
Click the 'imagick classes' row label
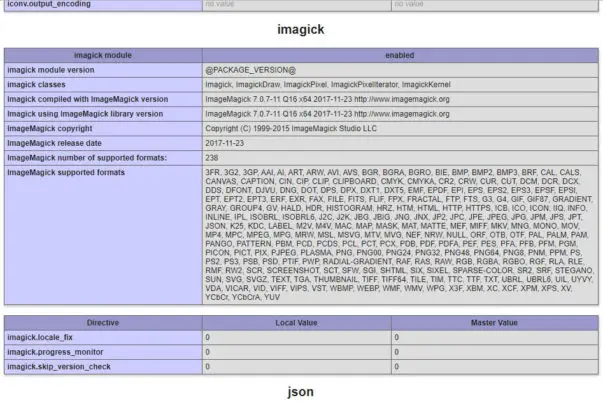37,85
